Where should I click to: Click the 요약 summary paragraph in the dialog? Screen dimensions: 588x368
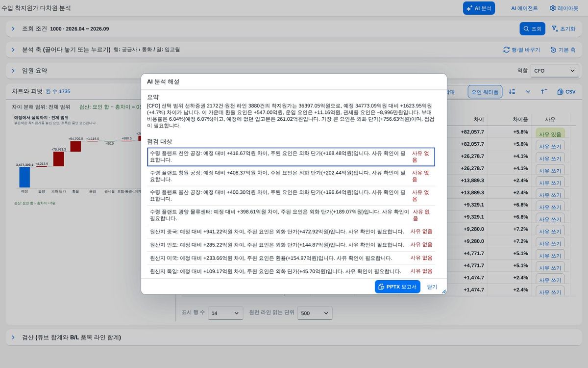pyautogui.click(x=291, y=116)
